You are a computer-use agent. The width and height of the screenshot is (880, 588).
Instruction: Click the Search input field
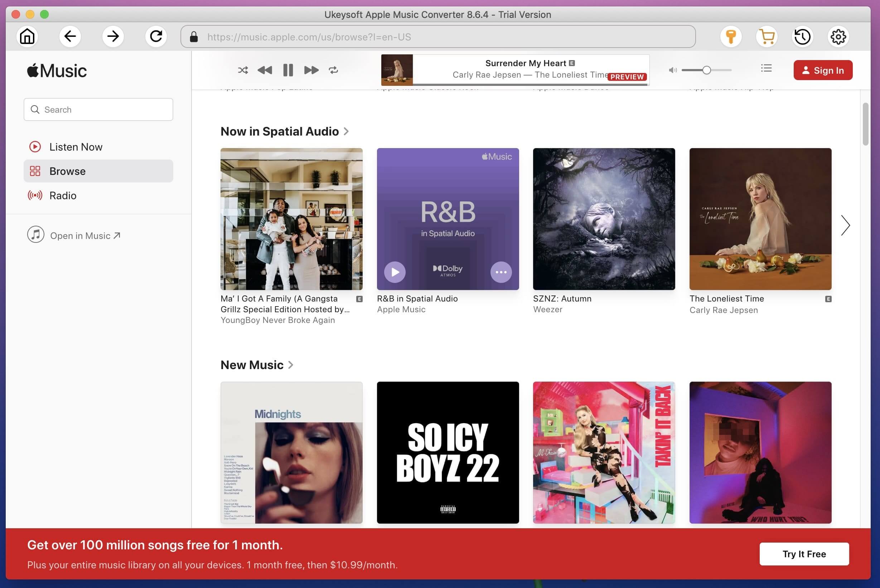98,109
